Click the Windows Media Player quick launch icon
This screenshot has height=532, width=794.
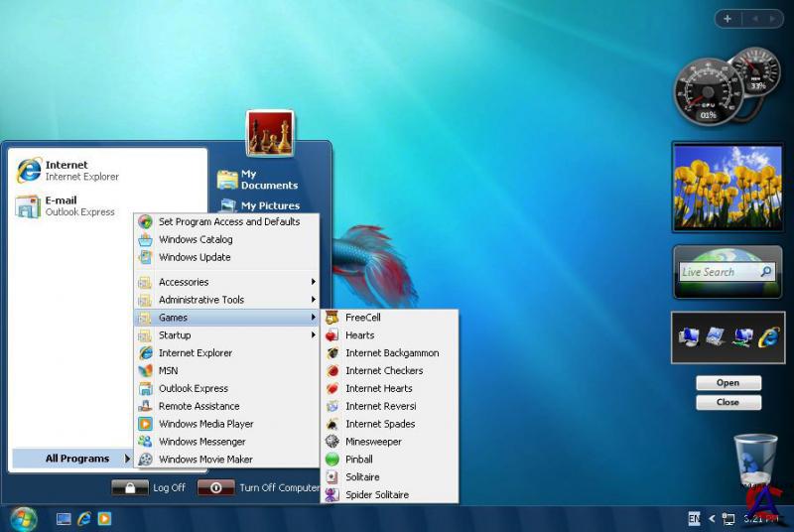[104, 518]
